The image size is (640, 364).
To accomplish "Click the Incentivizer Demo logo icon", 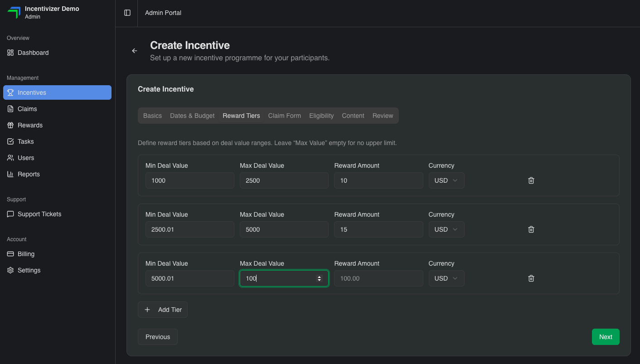I will point(14,13).
